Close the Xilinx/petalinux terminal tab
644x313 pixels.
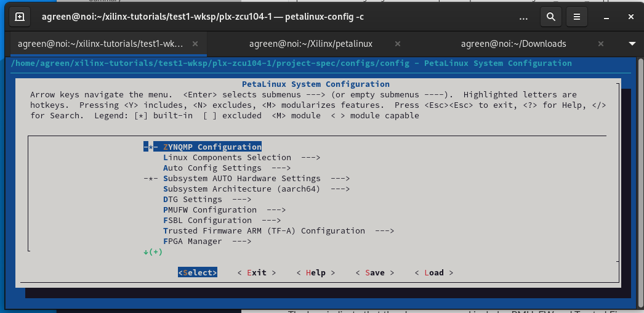tap(397, 44)
